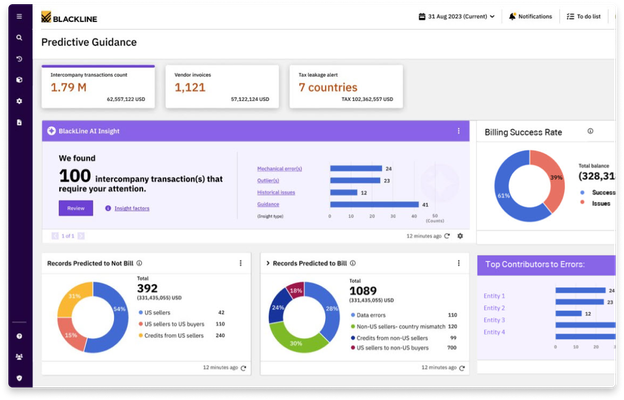Click the 7 countries value

[328, 87]
